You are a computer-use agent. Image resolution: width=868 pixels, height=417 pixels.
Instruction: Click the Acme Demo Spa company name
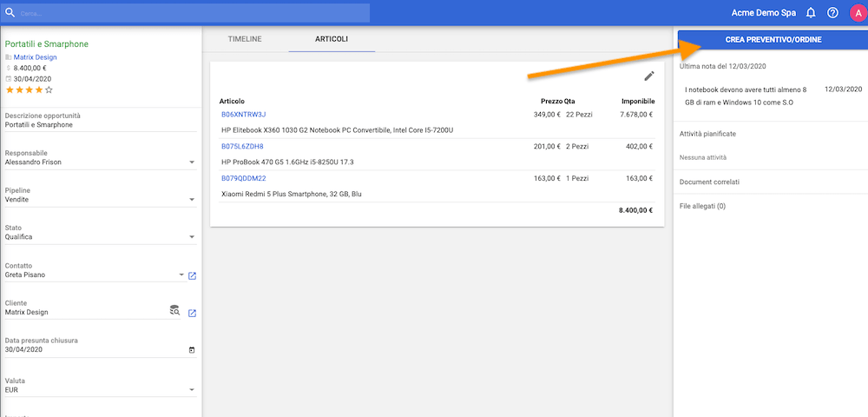[764, 13]
